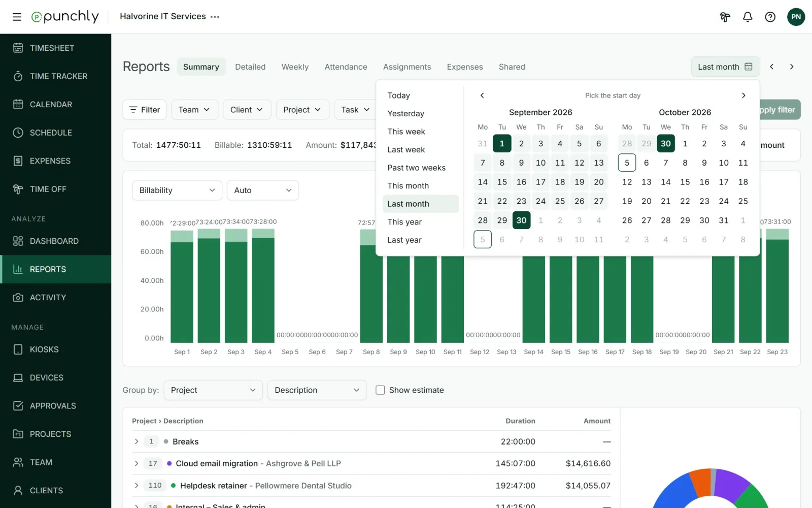Expand the Cloud email migration row

click(136, 463)
